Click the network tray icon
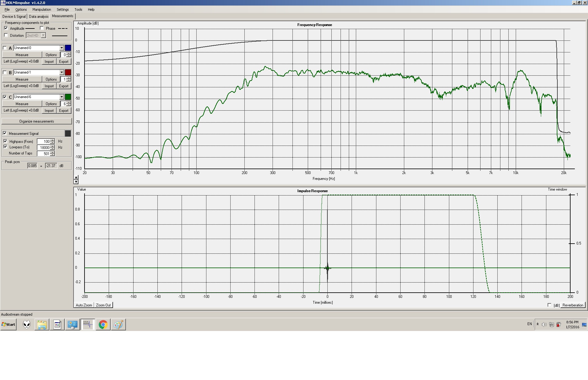 click(x=551, y=325)
